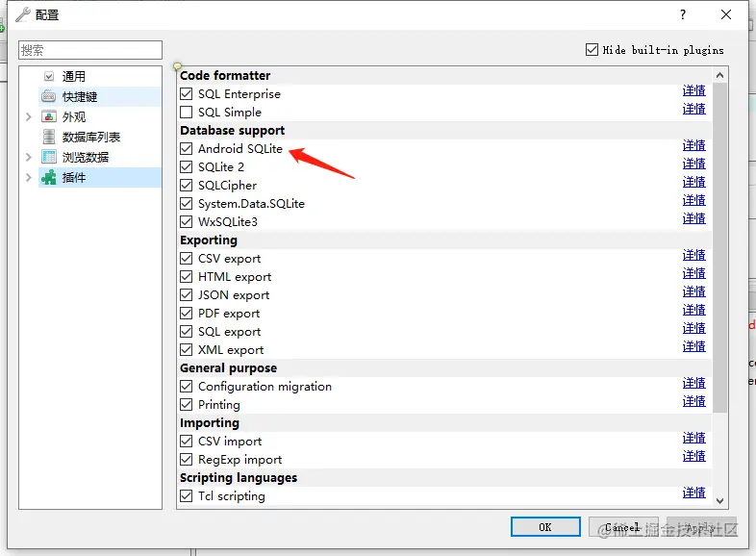The height and width of the screenshot is (556, 756).
Task: Expand the 插件 tree node
Action: [29, 177]
